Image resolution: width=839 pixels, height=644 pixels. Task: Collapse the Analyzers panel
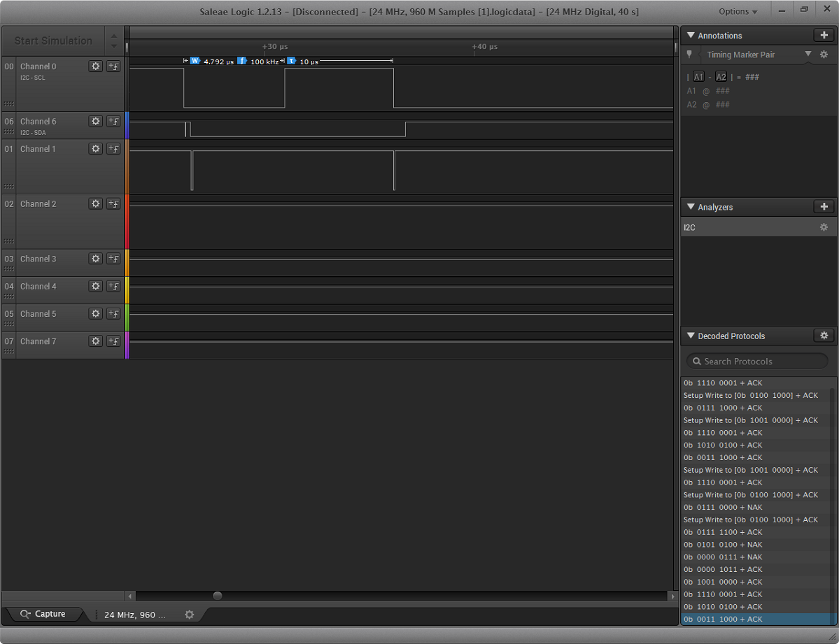(x=691, y=207)
